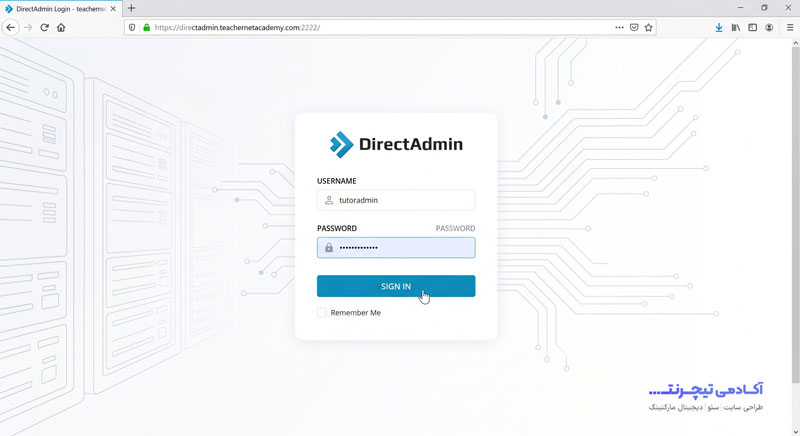Reload the DirectAdmin login page
Image resolution: width=800 pixels, height=436 pixels.
pyautogui.click(x=44, y=28)
